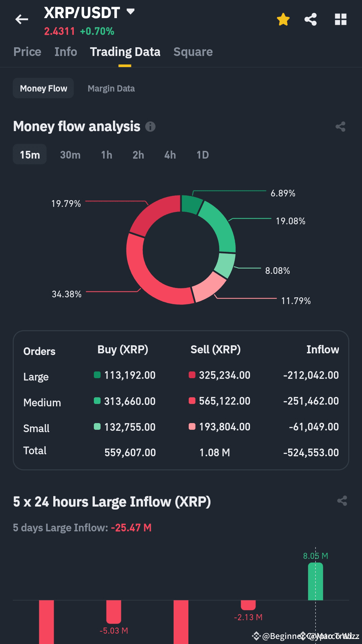Screen dimensions: 362x644
Task: Click the Money flow analysis info icon
Action: click(150, 127)
